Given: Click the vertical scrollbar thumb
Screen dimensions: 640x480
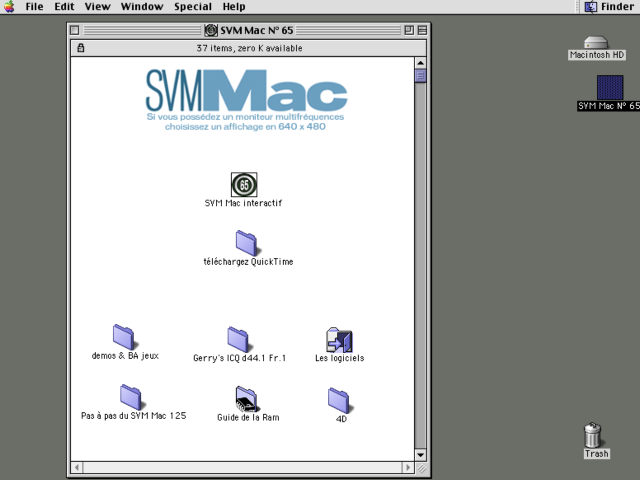Looking at the screenshot, I should (420, 76).
